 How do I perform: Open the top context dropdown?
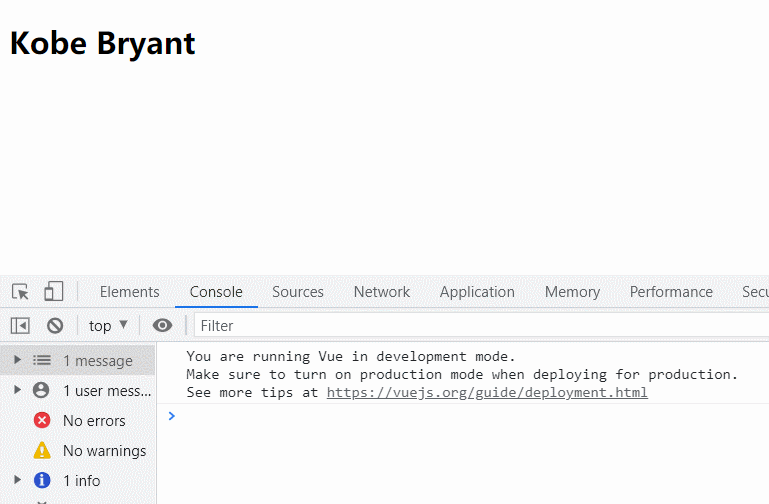coord(108,326)
